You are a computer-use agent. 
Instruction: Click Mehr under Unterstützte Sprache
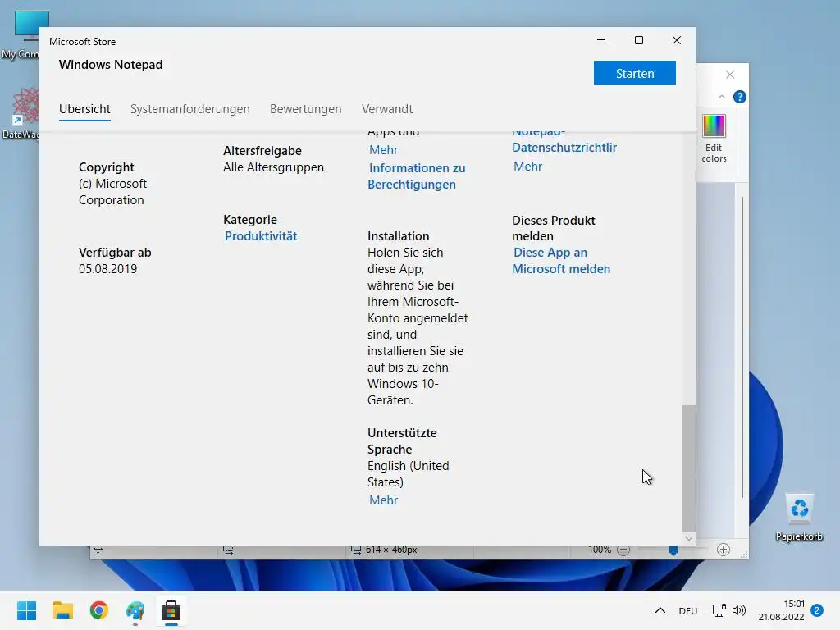[383, 500]
